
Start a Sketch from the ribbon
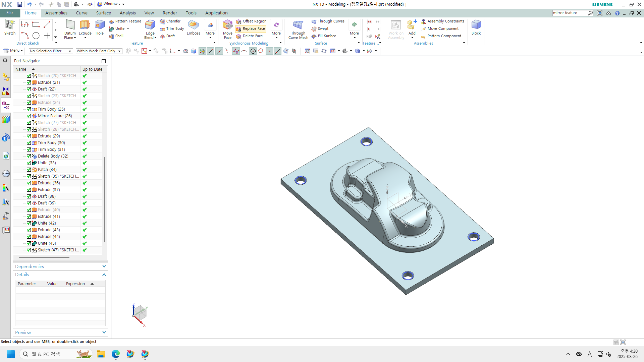coord(9,25)
